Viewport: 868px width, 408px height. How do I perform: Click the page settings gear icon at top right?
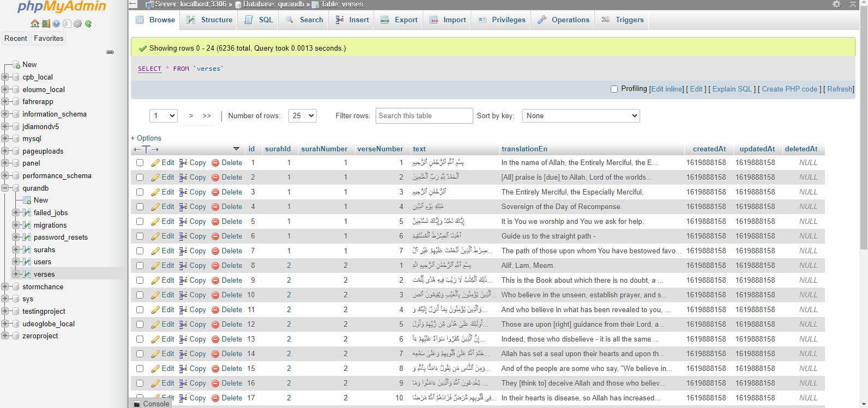[836, 4]
